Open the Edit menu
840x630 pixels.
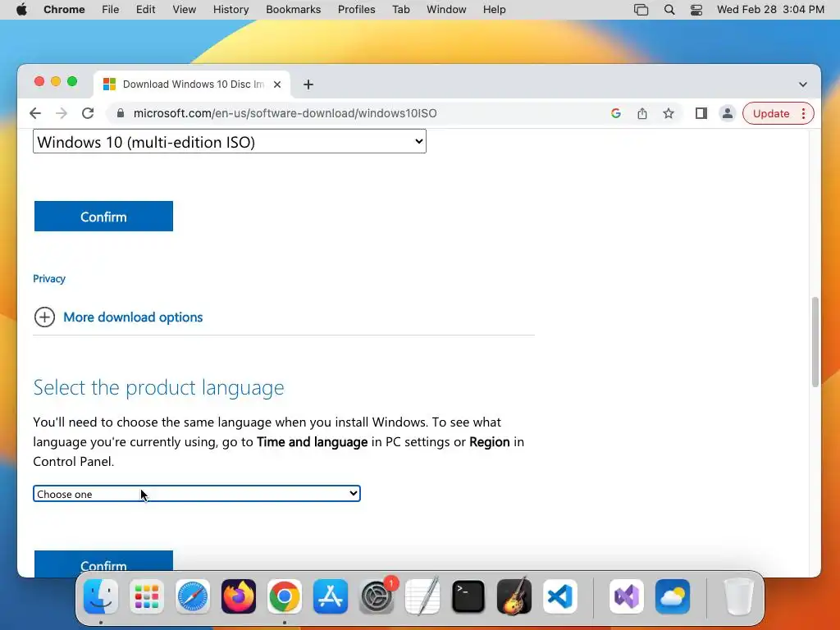146,10
